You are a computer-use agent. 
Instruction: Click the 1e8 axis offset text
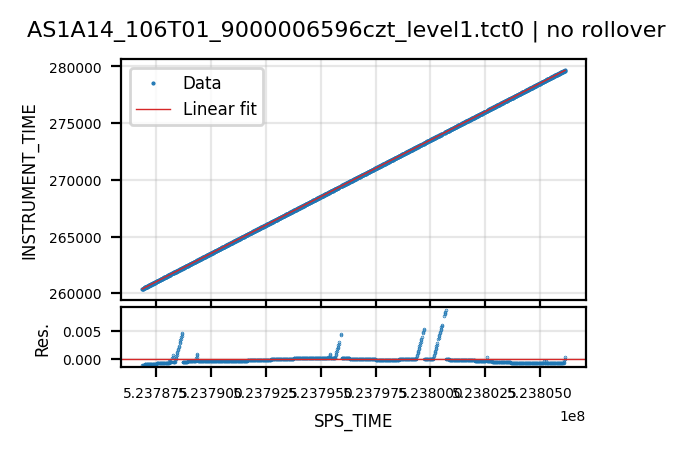pos(573,417)
